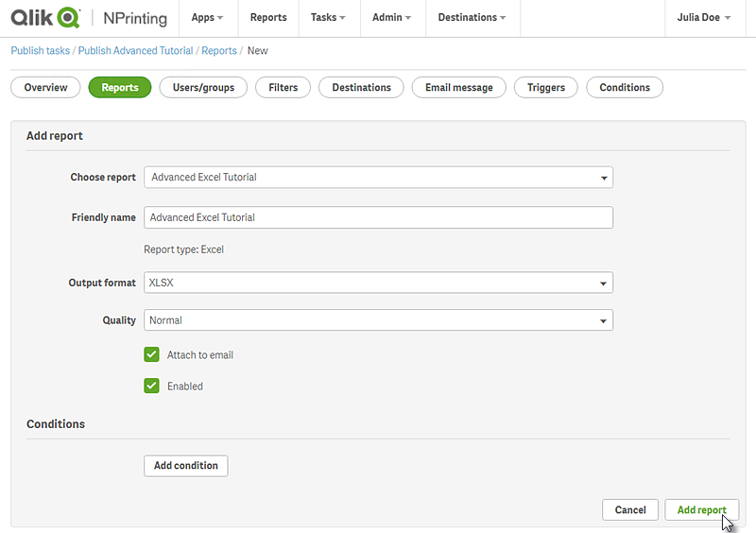
Task: Click the NPrinting product name
Action: coord(135,18)
